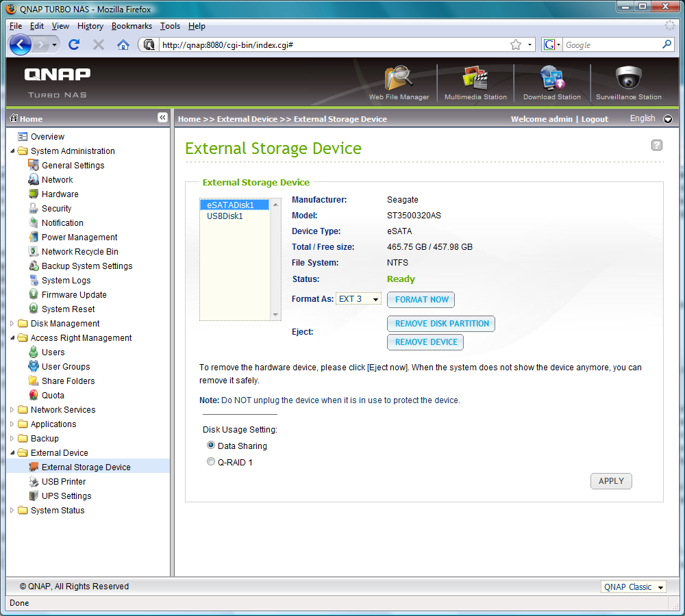Expand Applications tree node

tap(12, 424)
